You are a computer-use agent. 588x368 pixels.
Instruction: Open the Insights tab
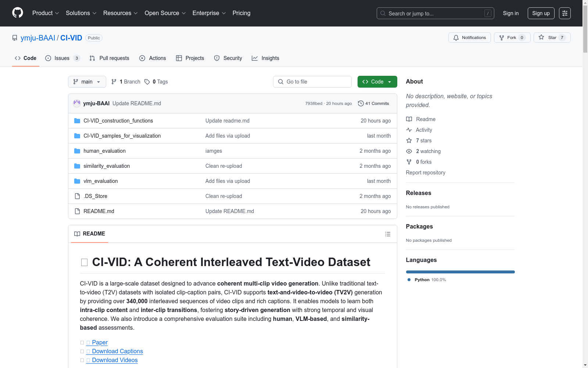(x=265, y=58)
